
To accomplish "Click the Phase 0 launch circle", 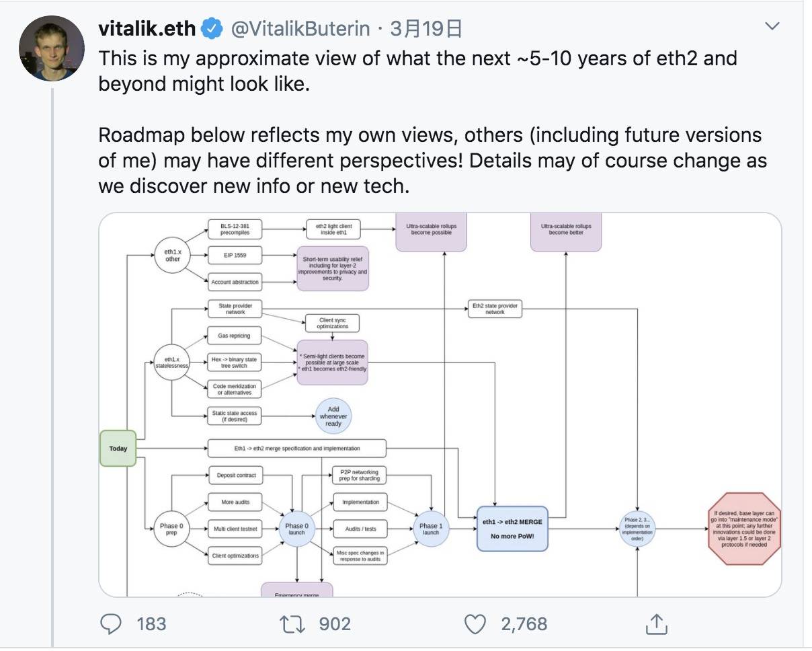I will click(x=296, y=529).
